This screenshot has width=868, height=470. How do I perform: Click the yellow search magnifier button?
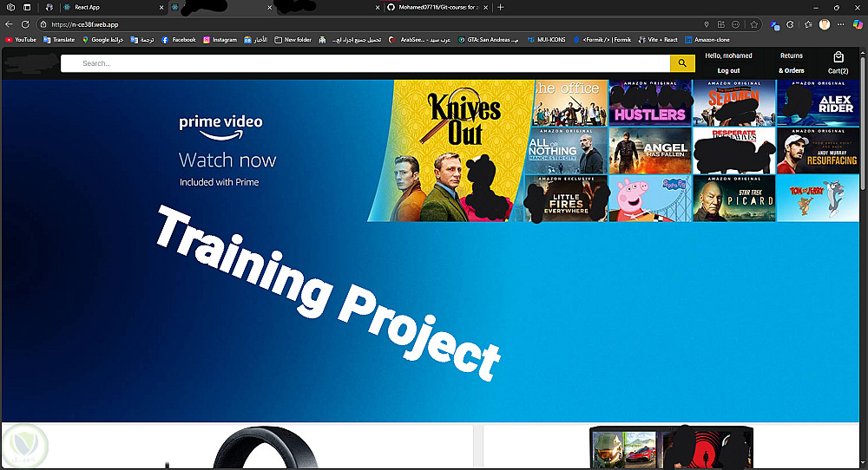click(682, 63)
